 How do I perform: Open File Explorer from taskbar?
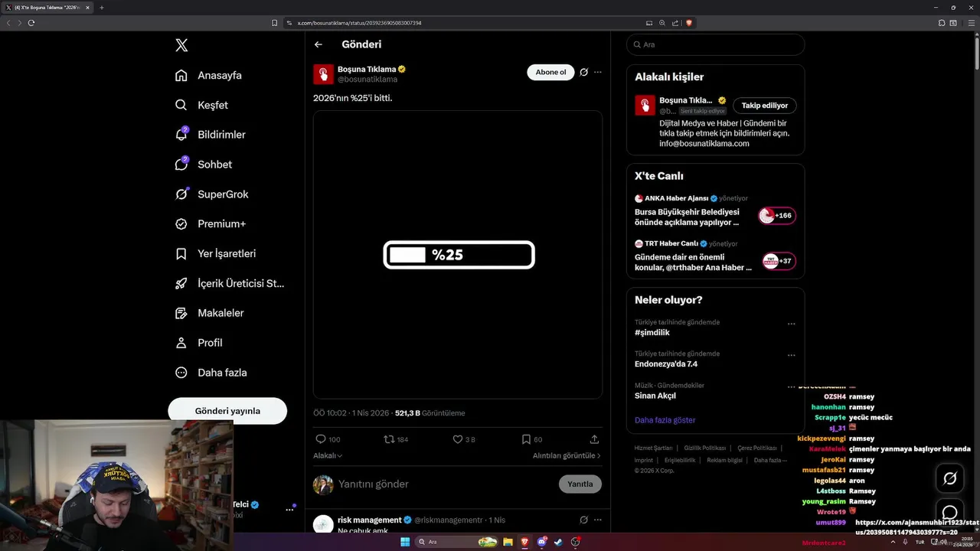click(x=507, y=542)
